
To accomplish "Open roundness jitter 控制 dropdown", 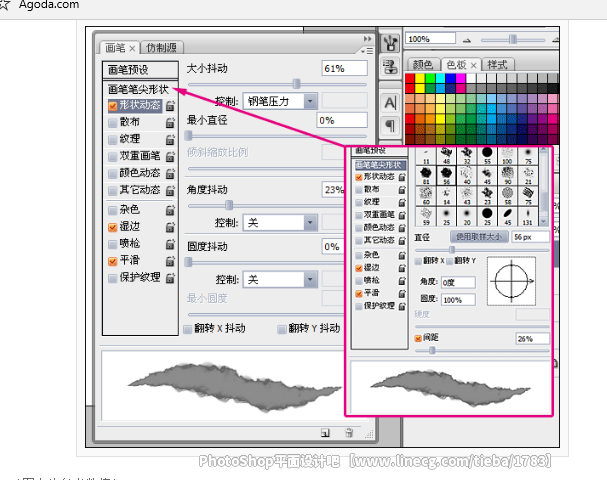I will coord(280,279).
